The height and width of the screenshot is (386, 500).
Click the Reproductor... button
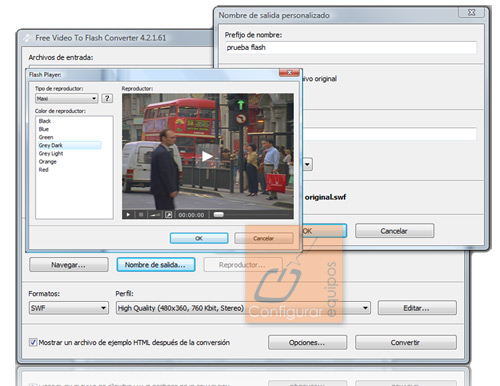coord(243,265)
